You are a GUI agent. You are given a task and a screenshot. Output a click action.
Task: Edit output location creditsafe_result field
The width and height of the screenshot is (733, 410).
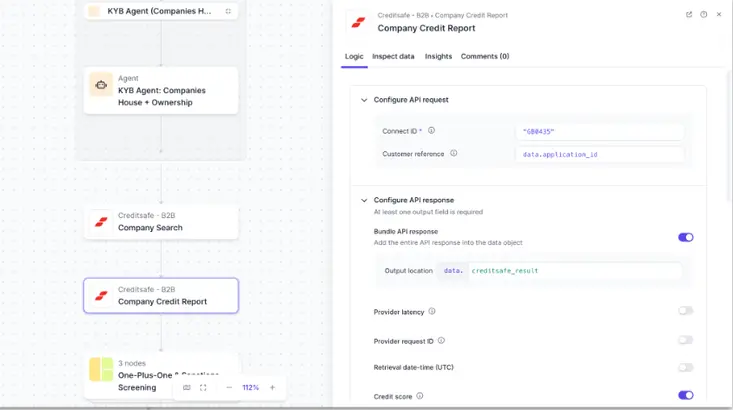(x=575, y=271)
